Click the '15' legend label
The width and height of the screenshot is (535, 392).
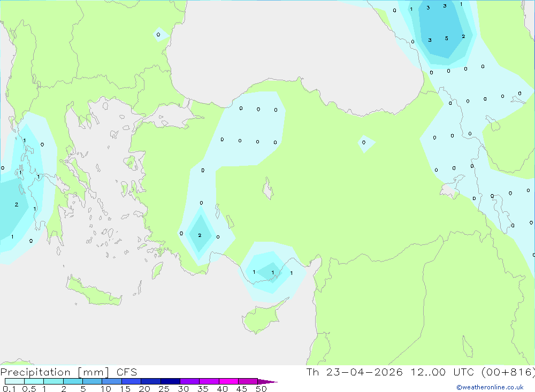coord(125,389)
